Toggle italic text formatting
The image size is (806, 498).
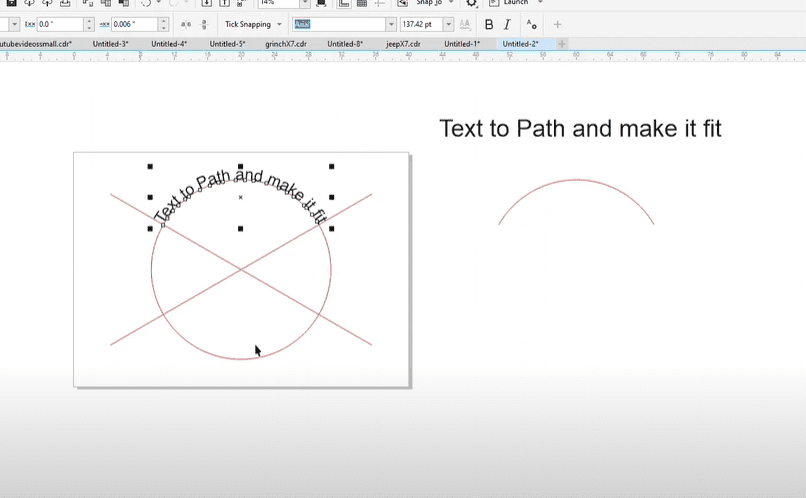point(507,24)
